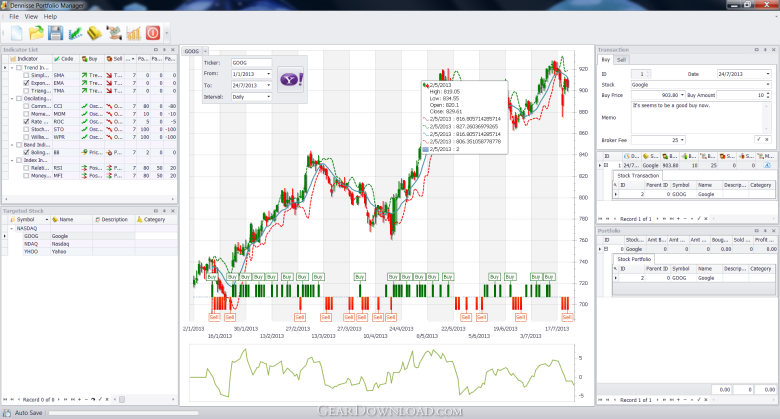
Task: Click the Code column header
Action: (65, 59)
